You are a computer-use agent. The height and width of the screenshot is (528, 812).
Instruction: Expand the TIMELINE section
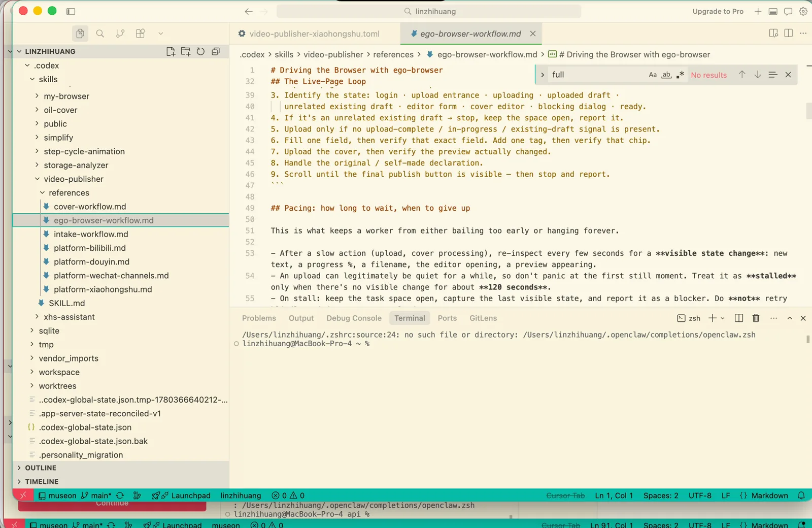click(x=42, y=481)
